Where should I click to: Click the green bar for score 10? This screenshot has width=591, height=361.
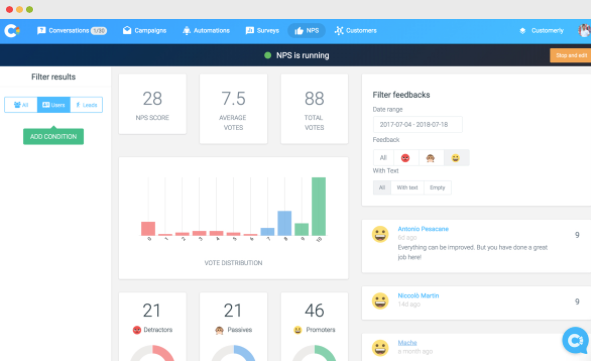click(319, 207)
